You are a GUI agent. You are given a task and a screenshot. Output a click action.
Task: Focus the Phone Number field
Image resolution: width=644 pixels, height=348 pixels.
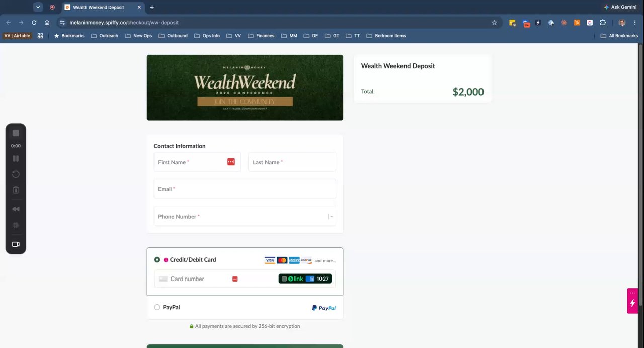245,216
